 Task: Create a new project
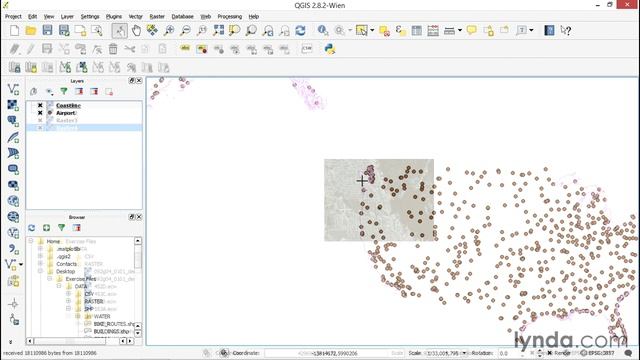click(x=14, y=30)
